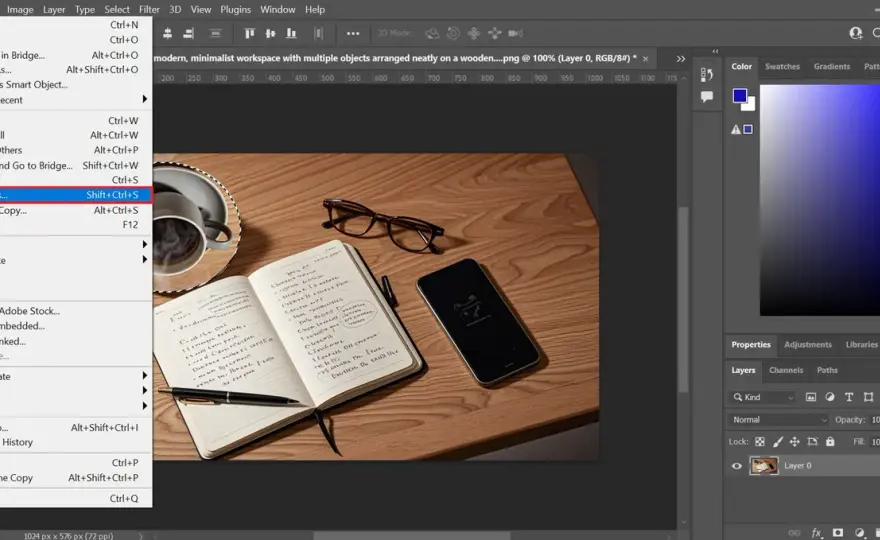Click the link layers icon
This screenshot has height=540, width=880.
794,533
